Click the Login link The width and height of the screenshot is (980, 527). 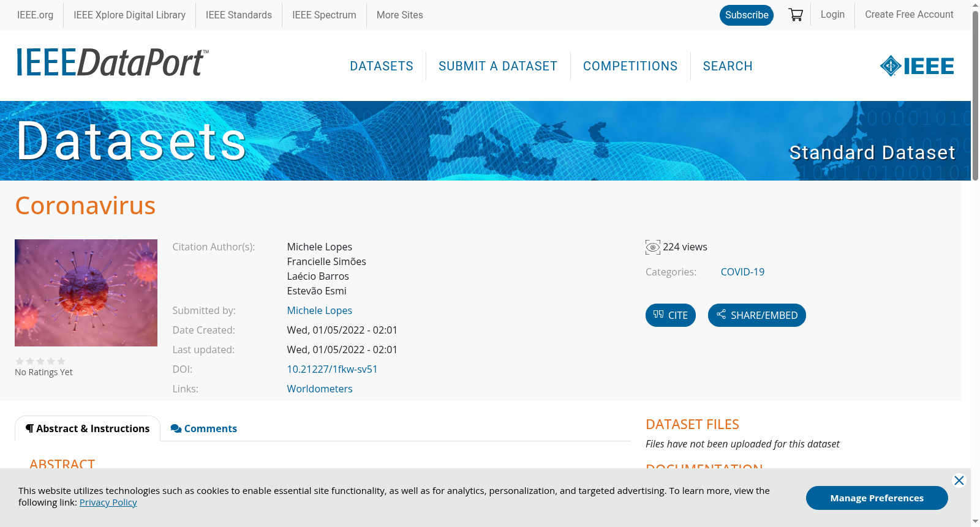(x=832, y=14)
